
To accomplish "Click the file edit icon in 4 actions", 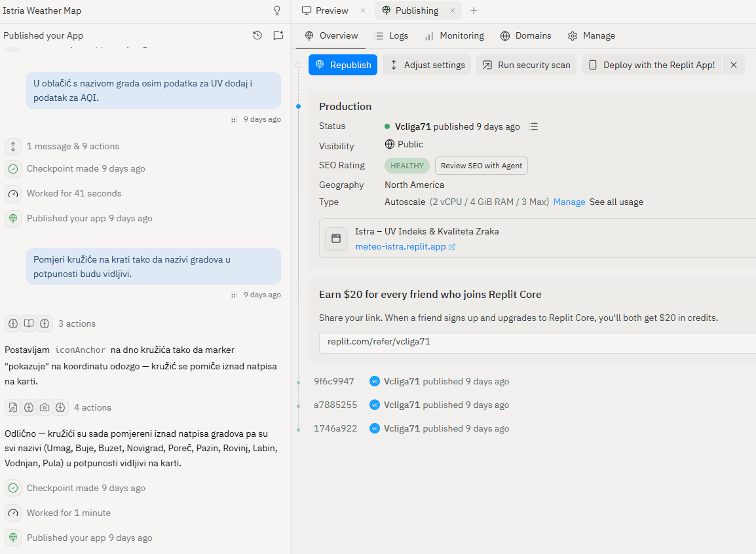I will click(x=13, y=407).
